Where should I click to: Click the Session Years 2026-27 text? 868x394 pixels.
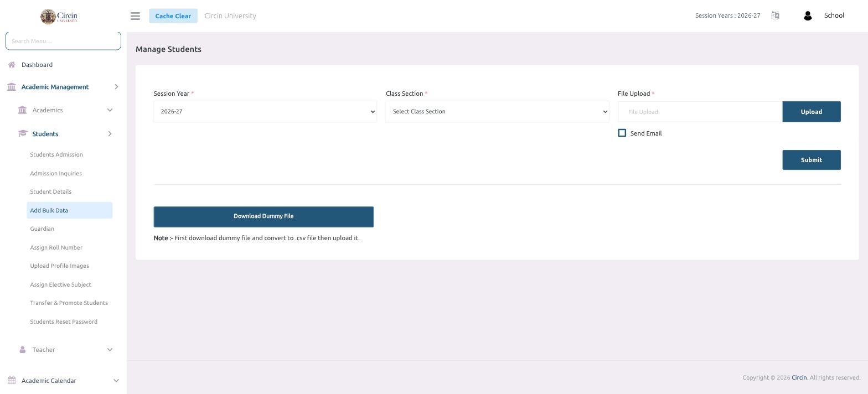click(728, 15)
